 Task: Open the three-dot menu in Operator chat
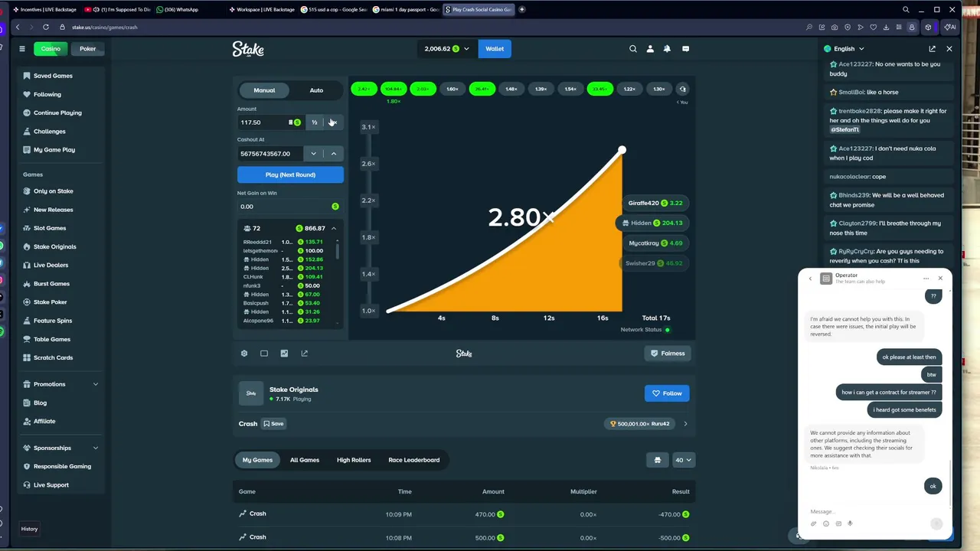926,279
